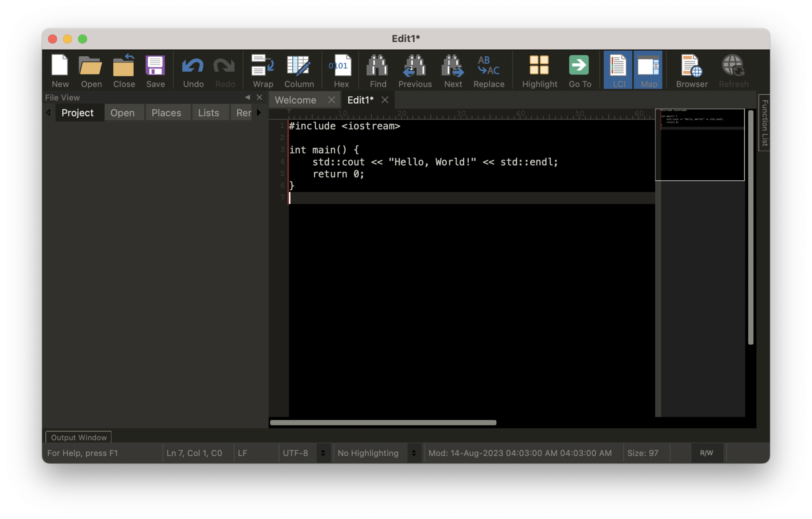Enable Column selection mode
Screen dimensions: 812x519
299,70
